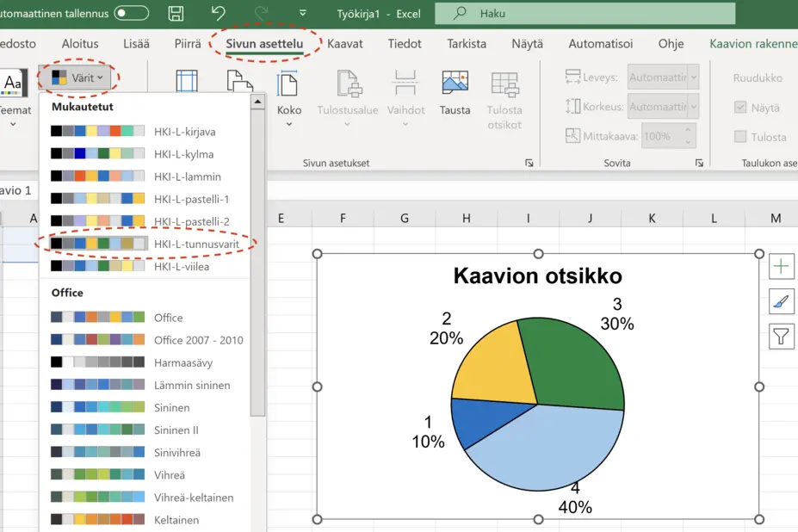
Task: Apply the Office 2007 - 2010 scheme
Action: click(145, 339)
